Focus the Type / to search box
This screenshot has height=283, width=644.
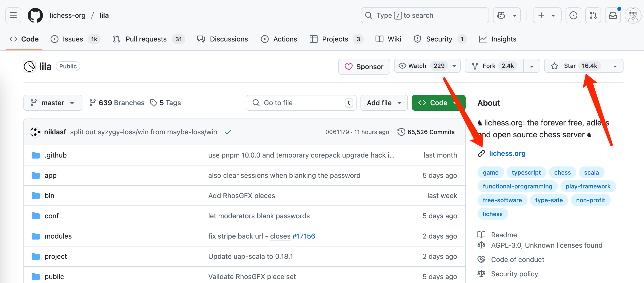coord(424,15)
